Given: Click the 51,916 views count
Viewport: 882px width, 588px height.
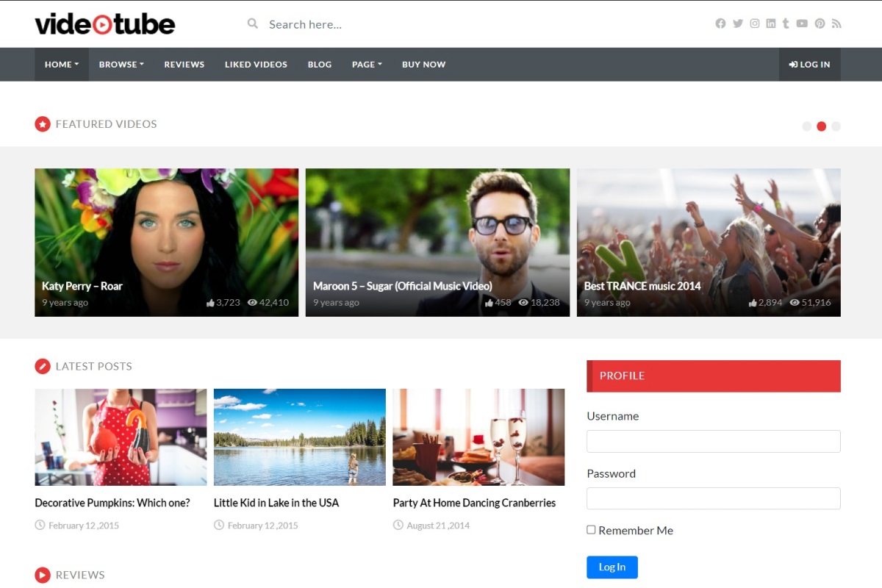Looking at the screenshot, I should click(x=817, y=303).
